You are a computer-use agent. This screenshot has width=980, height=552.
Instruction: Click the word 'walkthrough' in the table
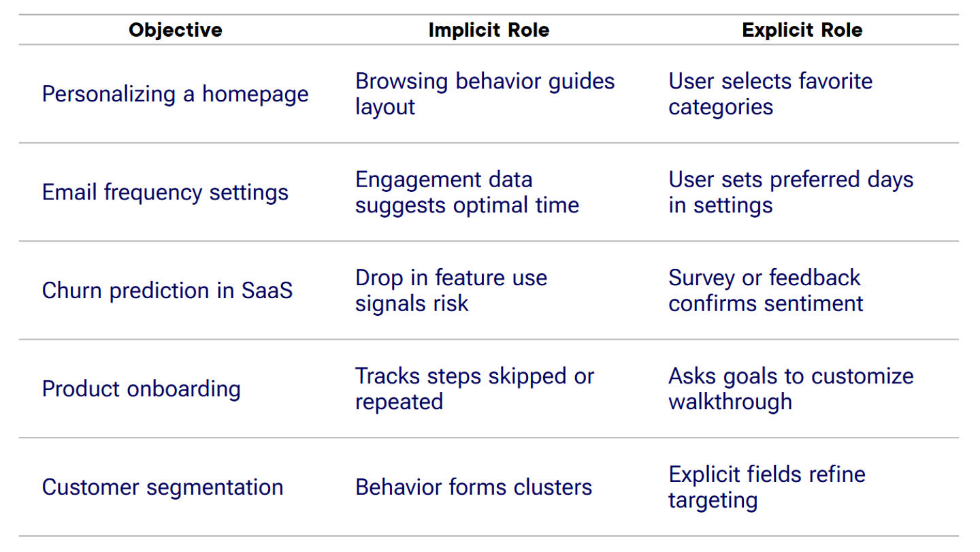coord(730,402)
